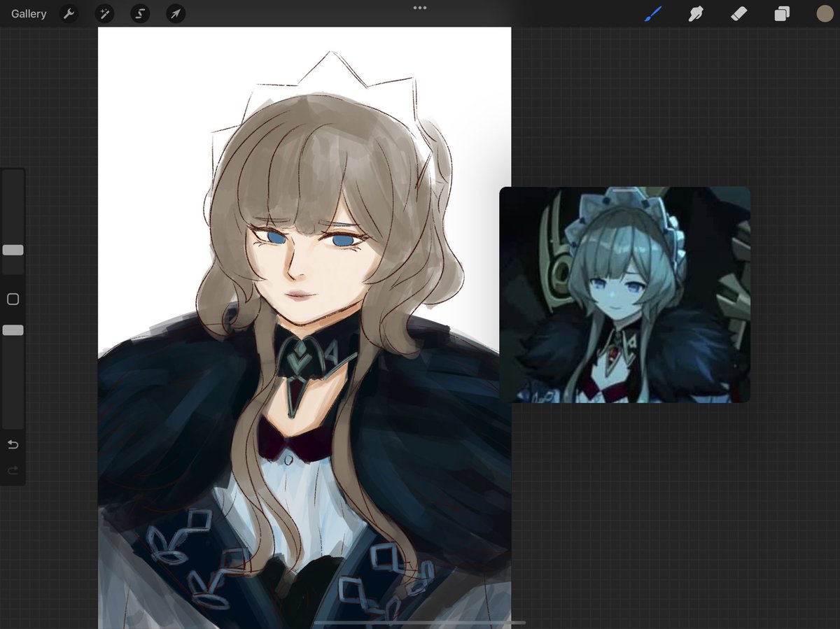Open the Gallery view
Viewport: 840px width, 629px height.
[x=29, y=13]
